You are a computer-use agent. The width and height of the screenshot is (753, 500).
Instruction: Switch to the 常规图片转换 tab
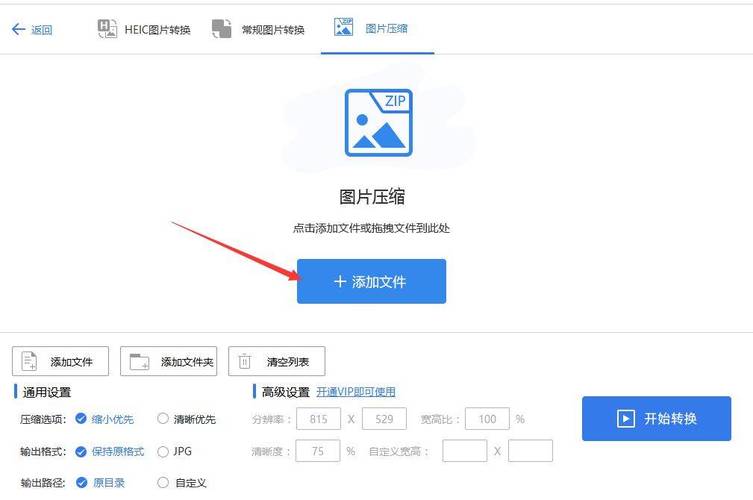pos(273,30)
